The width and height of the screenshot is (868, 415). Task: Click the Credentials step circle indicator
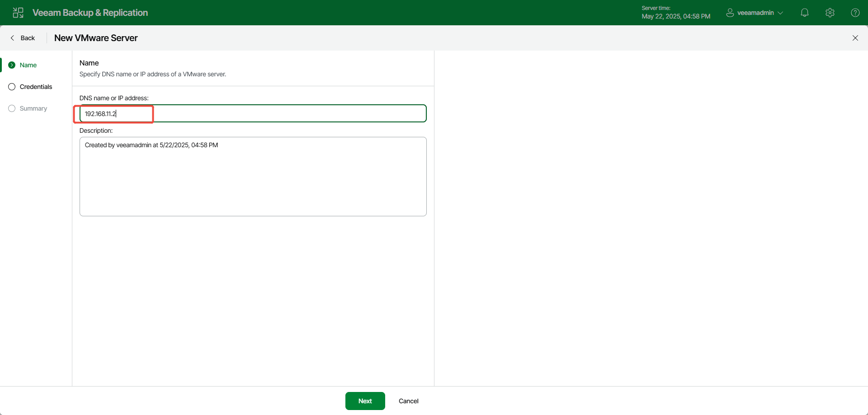[12, 87]
